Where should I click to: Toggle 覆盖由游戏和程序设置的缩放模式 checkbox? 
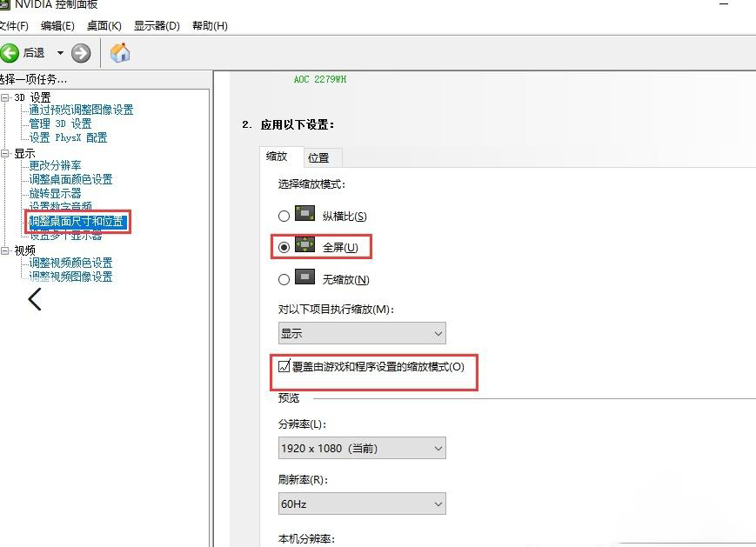[284, 366]
